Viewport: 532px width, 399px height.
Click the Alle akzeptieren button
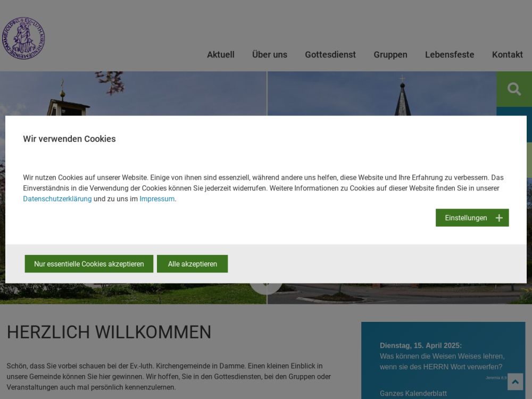click(193, 264)
